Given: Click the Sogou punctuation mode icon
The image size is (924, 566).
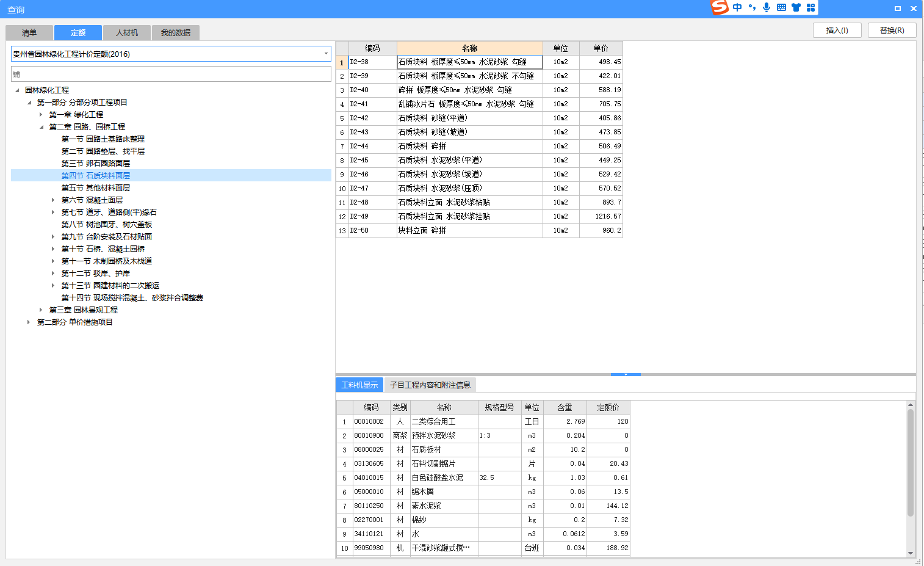Looking at the screenshot, I should [752, 7].
